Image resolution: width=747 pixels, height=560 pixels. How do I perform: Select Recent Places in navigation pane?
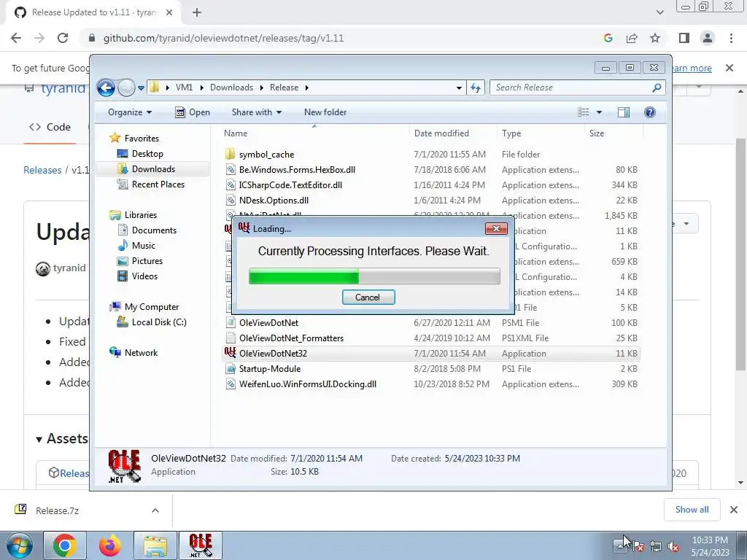[x=158, y=184]
